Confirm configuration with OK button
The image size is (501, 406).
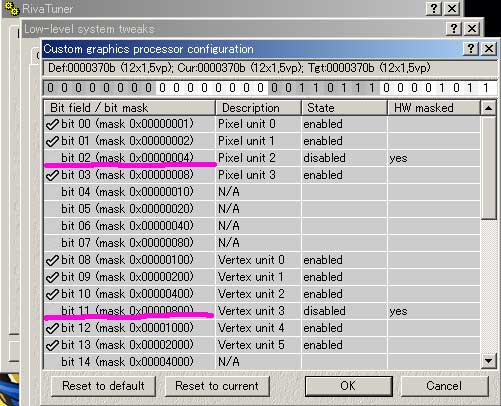(348, 386)
